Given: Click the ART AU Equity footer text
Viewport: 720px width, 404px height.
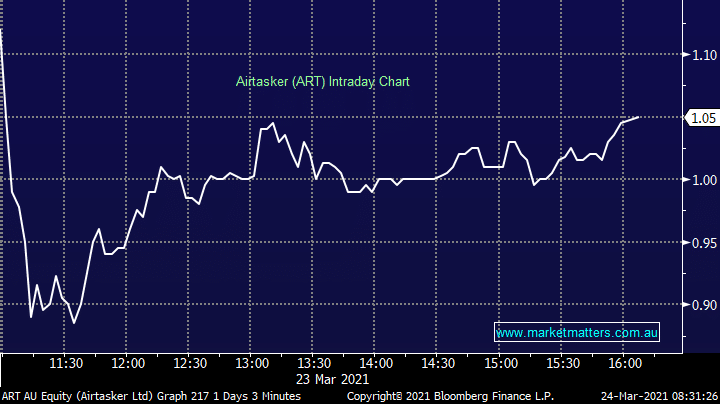Looking at the screenshot, I should click(151, 396).
